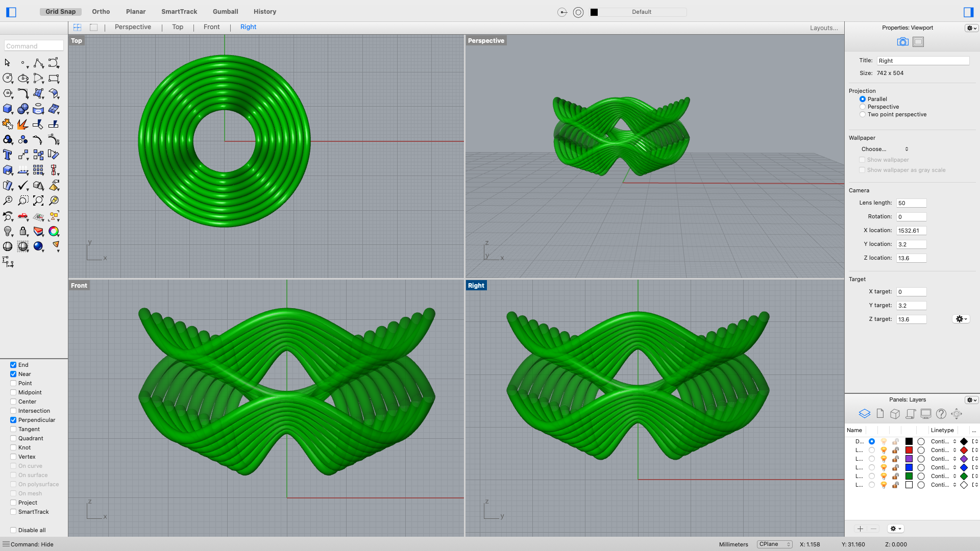
Task: Enable the Midpoint object snap
Action: click(x=13, y=392)
